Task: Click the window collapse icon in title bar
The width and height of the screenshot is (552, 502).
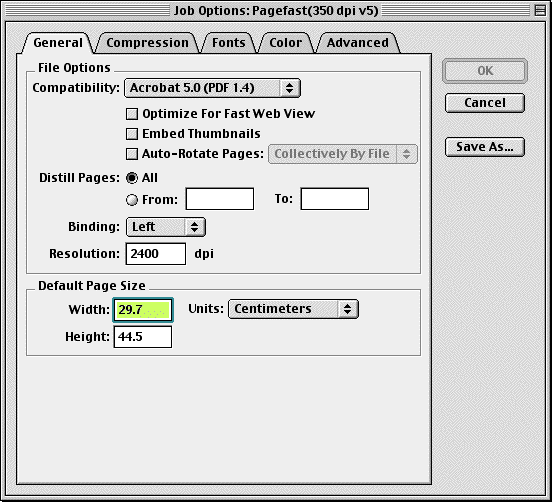Action: (x=540, y=10)
